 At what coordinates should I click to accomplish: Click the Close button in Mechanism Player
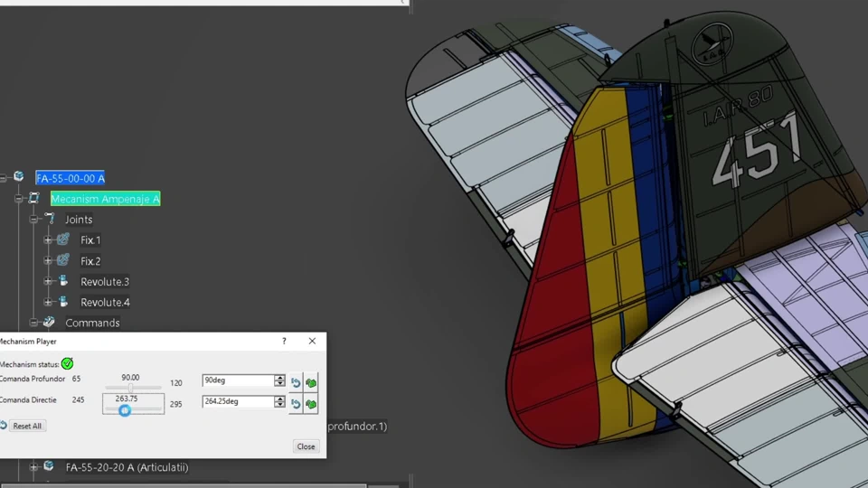306,446
